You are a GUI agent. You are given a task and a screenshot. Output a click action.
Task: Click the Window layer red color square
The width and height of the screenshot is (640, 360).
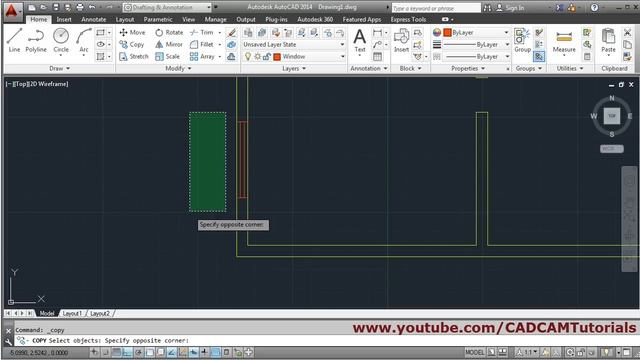277,57
